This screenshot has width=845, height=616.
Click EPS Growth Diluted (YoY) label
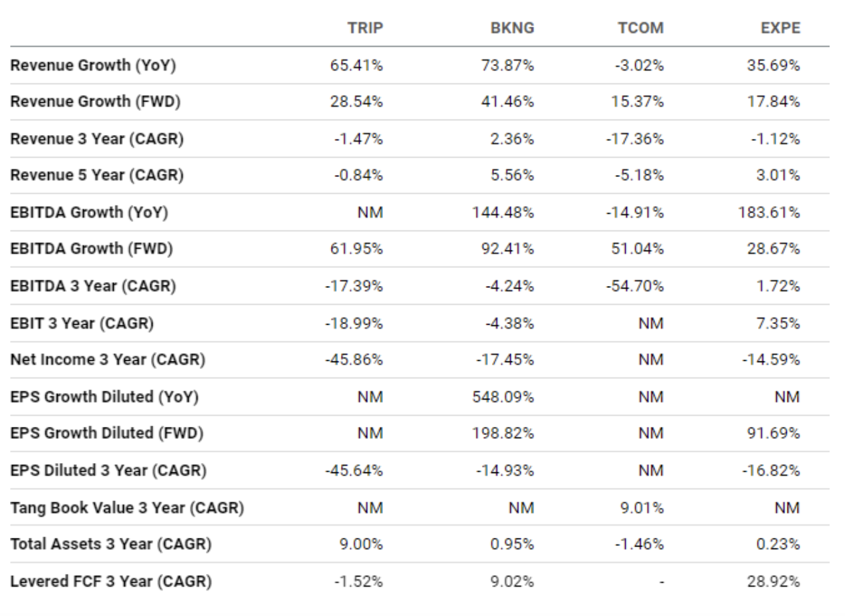(105, 396)
